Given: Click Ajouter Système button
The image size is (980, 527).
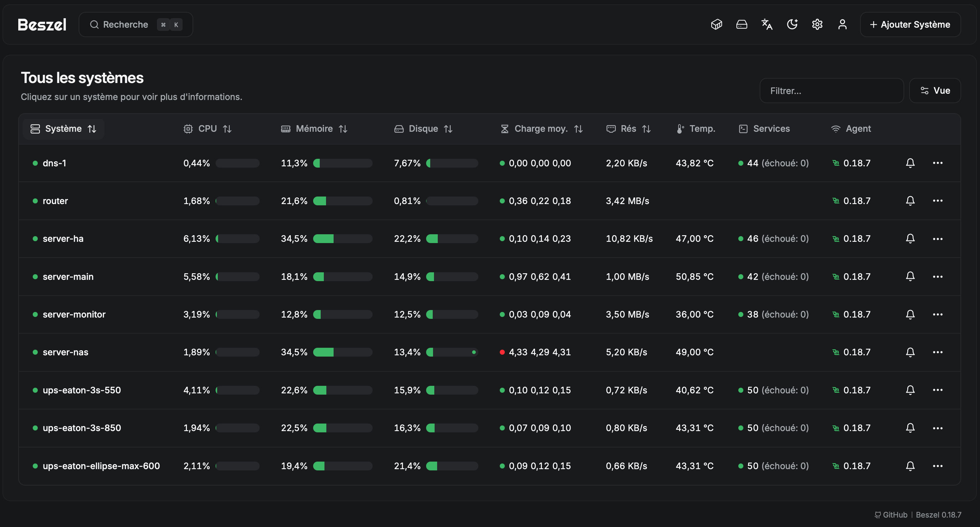Looking at the screenshot, I should point(910,24).
